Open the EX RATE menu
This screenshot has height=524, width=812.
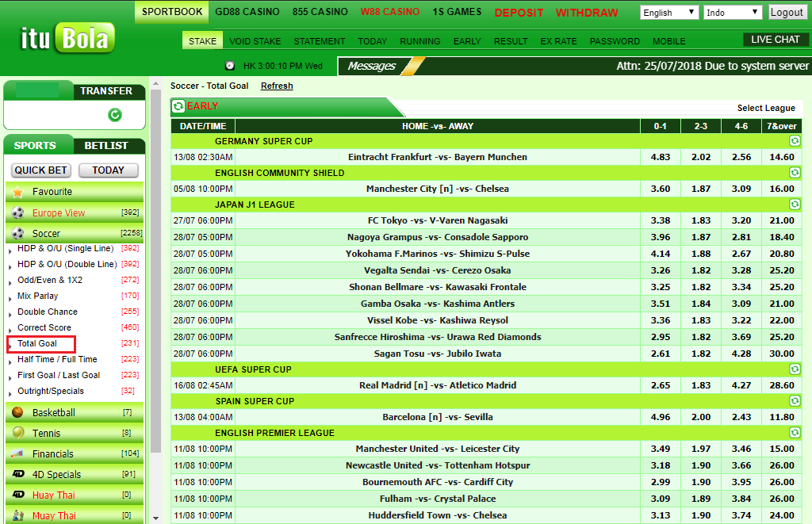pyautogui.click(x=558, y=41)
